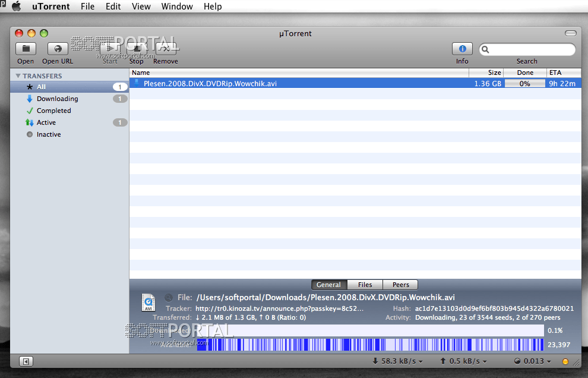Viewport: 588px width, 378px height.
Task: Click the 0.1% downloaded percentage
Action: tap(555, 330)
